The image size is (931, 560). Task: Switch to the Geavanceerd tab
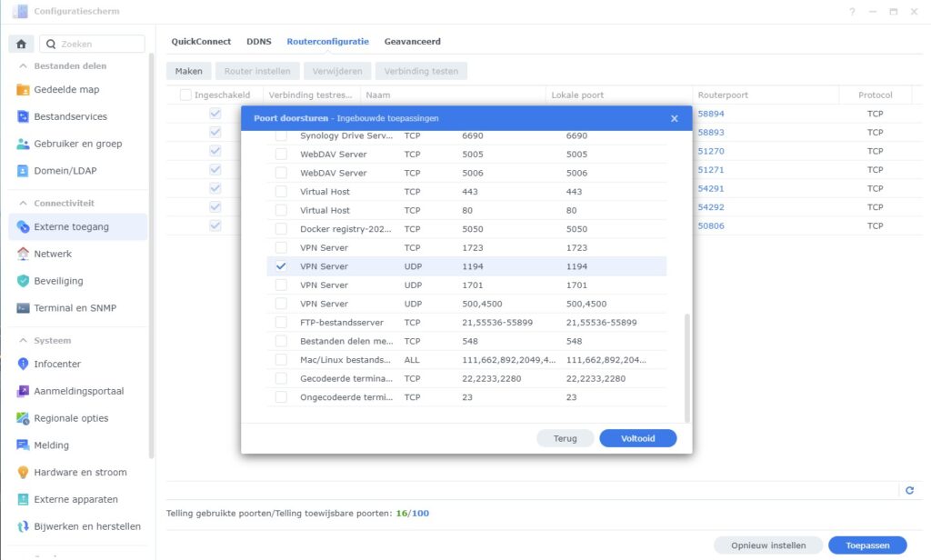(413, 42)
